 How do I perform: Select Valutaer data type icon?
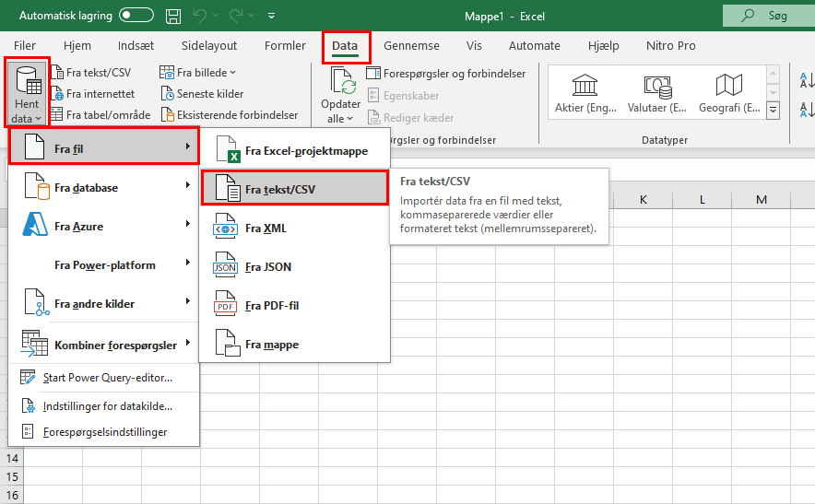(657, 87)
